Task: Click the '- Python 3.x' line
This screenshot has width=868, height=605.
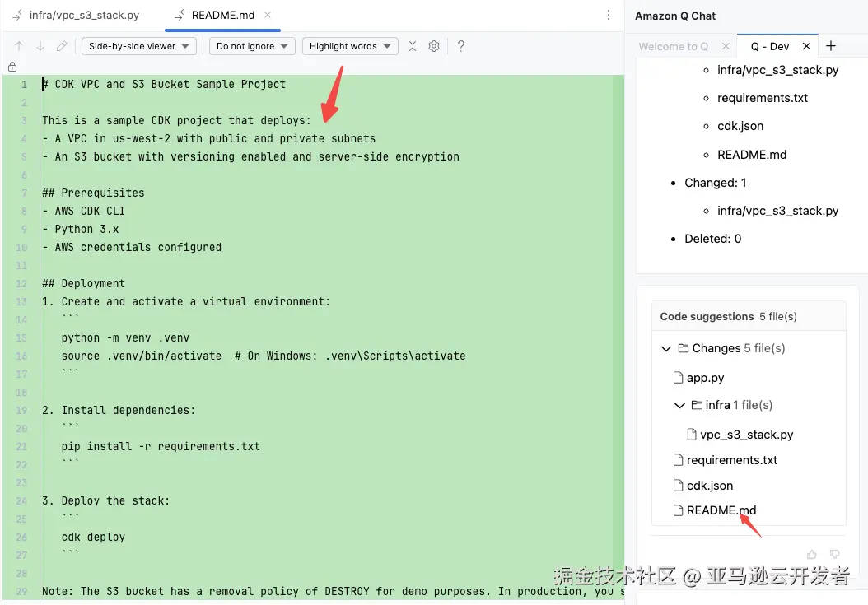Action: coord(80,229)
